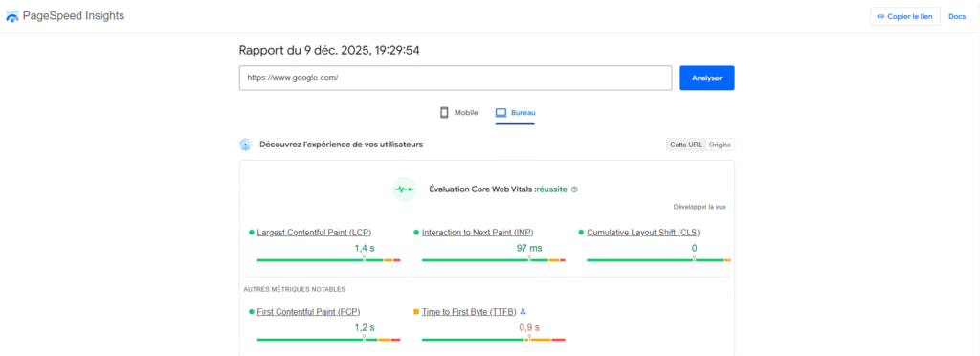Click the FCP value 1,2 s
The width and height of the screenshot is (980, 356).
(365, 327)
